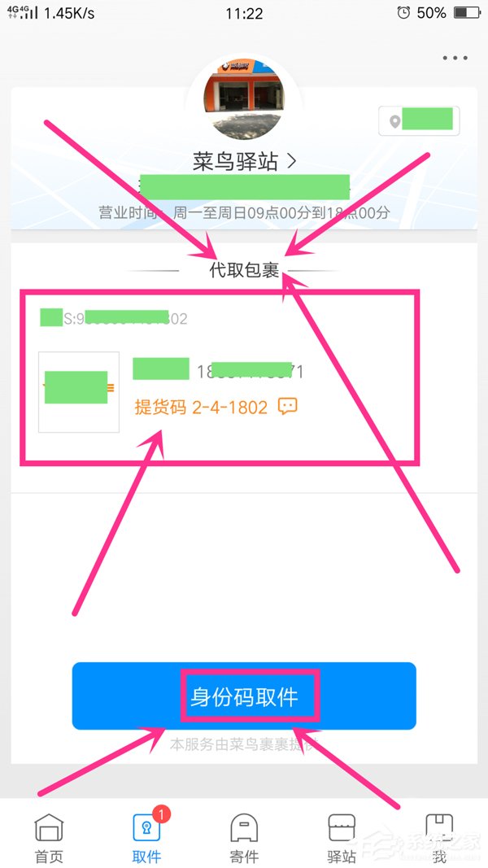Viewport: 488px width, 868px height.
Task: Open the 寄件 send parcel icon
Action: (x=244, y=828)
